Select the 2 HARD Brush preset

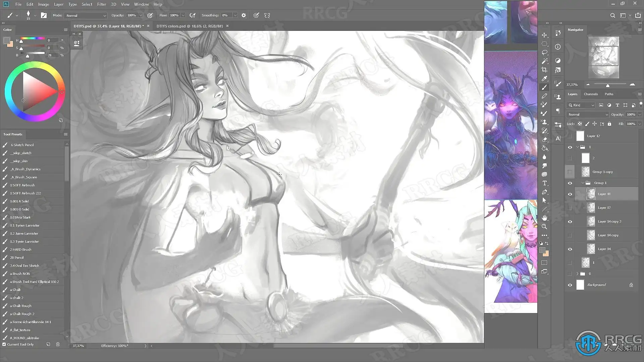(21, 249)
